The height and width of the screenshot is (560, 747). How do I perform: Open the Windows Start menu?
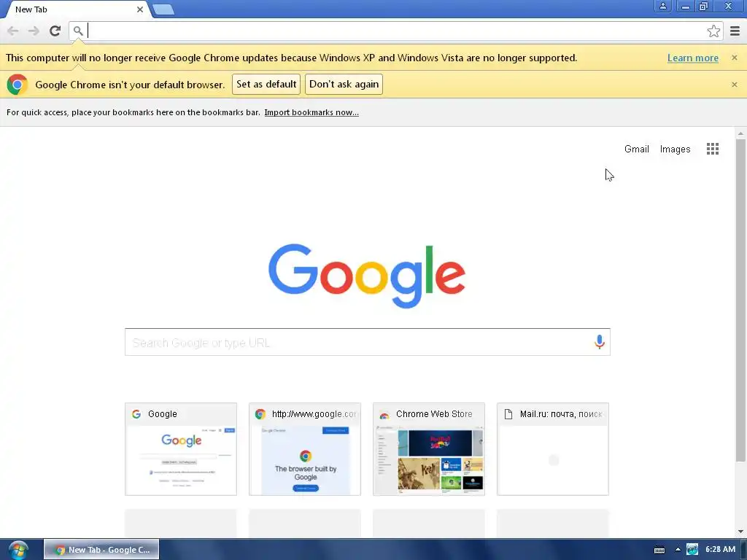[x=18, y=550]
